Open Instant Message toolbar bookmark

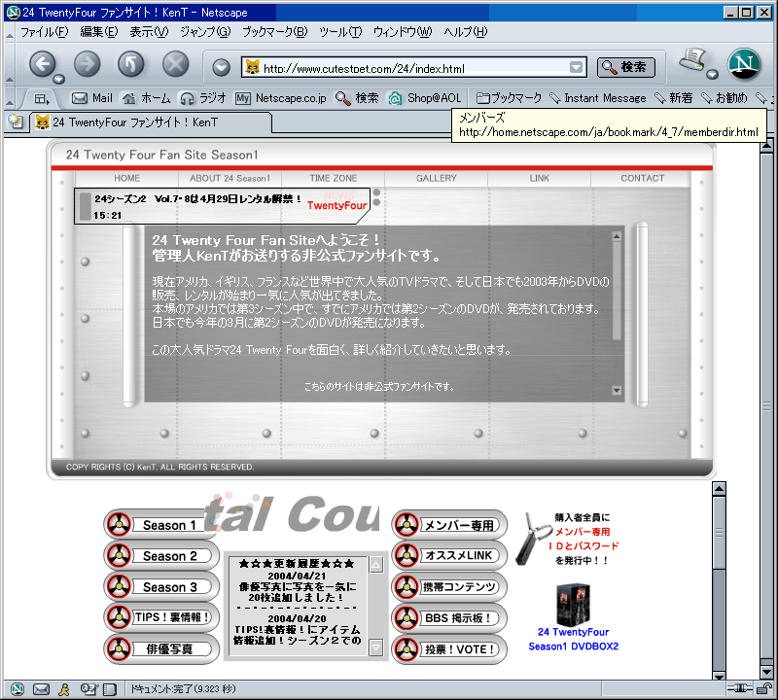coord(598,98)
